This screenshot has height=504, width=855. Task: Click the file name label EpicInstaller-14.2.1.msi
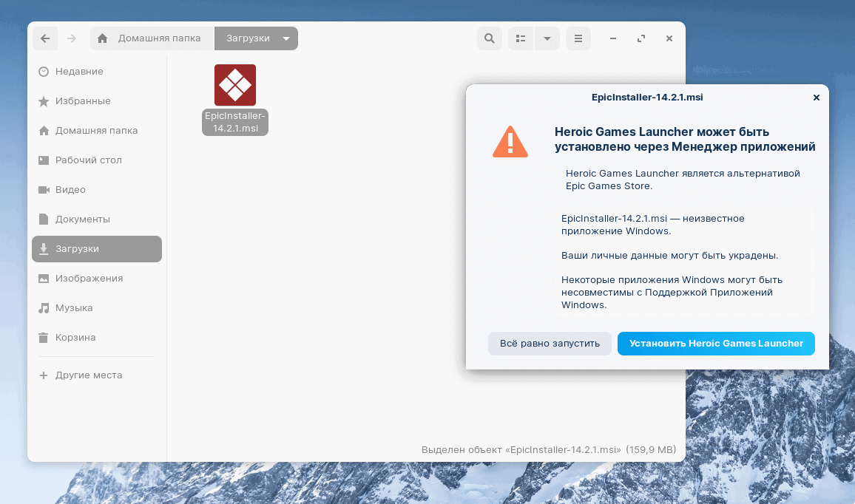235,122
